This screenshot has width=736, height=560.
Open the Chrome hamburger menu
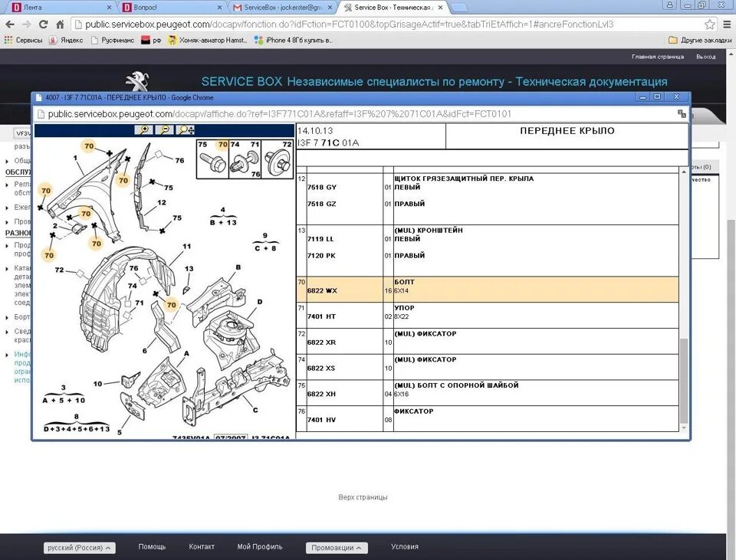point(728,25)
